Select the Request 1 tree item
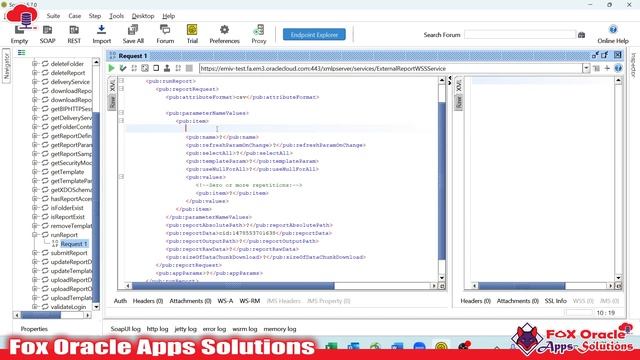The height and width of the screenshot is (360, 640). click(x=74, y=244)
